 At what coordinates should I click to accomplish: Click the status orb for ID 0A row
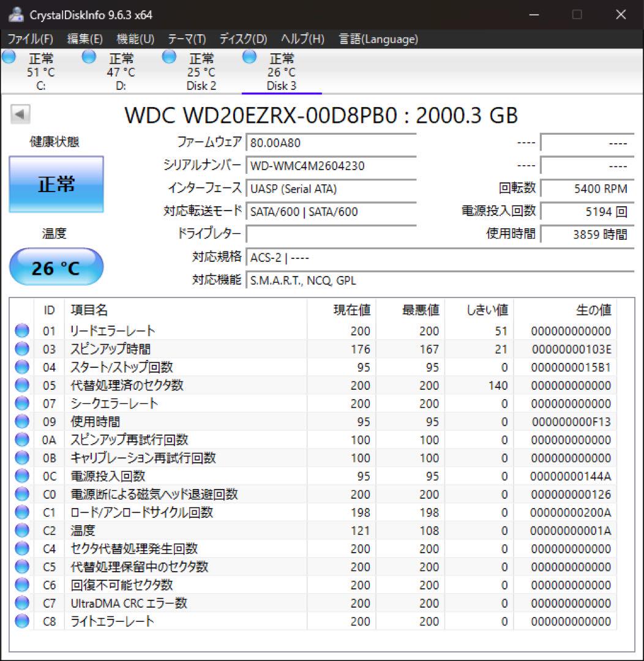click(22, 439)
